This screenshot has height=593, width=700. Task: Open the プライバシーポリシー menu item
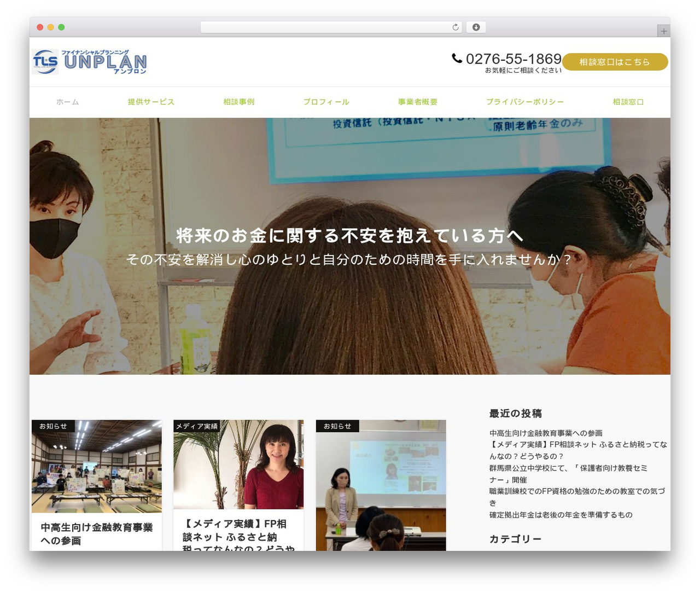point(525,102)
